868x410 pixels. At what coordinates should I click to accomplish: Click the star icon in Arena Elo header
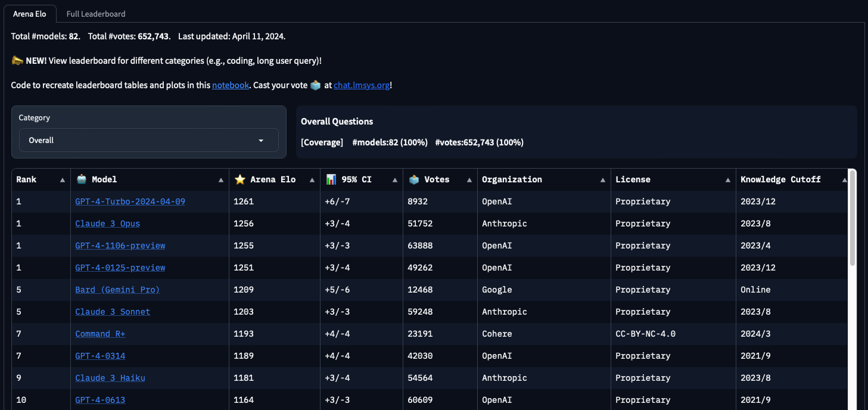click(240, 179)
